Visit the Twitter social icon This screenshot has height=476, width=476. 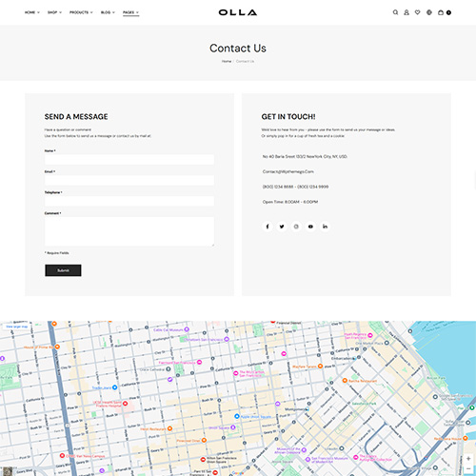(x=282, y=227)
